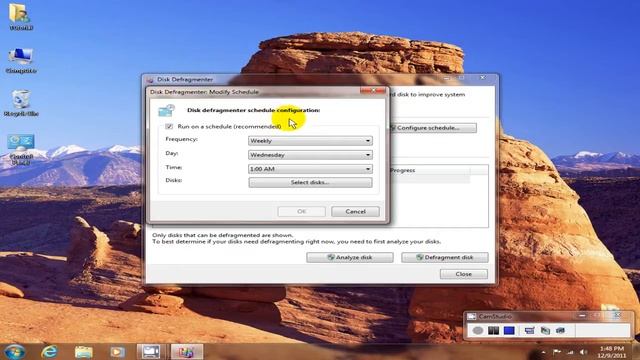Open the Computer desktop icon
Image resolution: width=640 pixels, height=360 pixels.
[x=21, y=60]
